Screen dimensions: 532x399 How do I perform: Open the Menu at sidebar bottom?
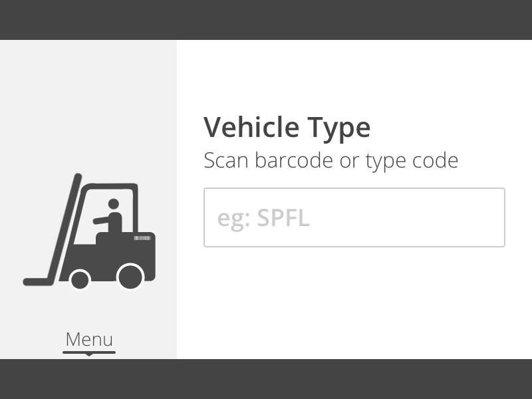89,339
